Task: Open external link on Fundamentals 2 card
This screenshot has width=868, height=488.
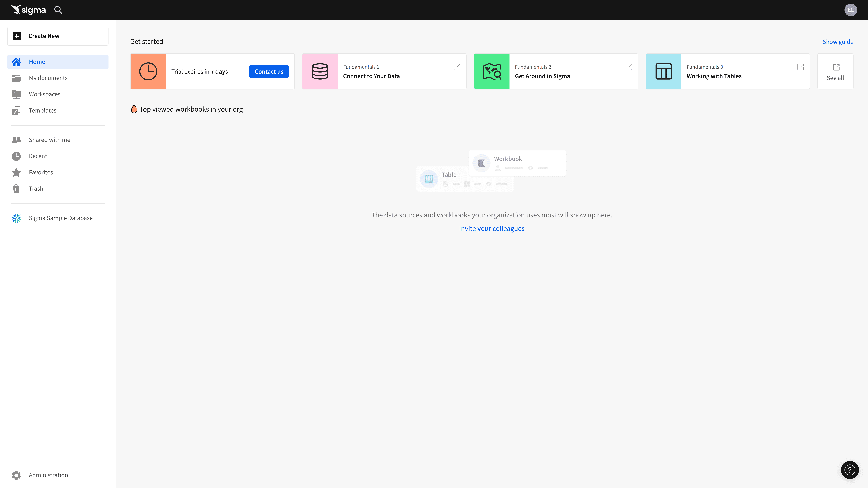Action: [x=629, y=67]
